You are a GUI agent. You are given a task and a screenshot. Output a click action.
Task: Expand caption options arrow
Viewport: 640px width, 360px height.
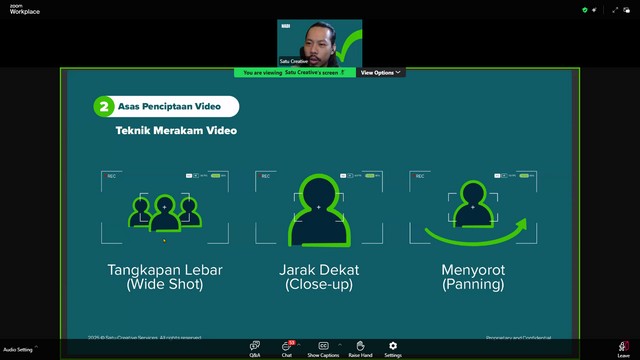pyautogui.click(x=340, y=345)
